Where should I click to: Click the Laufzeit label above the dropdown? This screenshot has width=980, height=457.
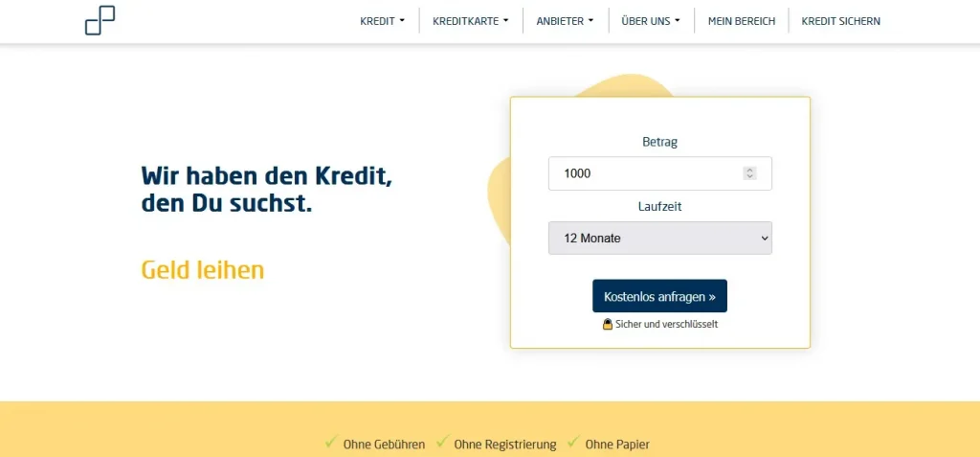click(x=660, y=206)
